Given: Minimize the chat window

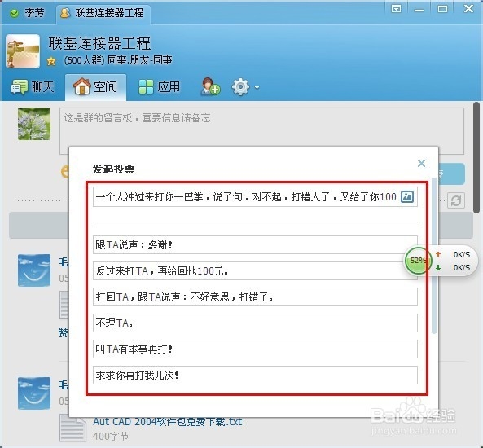Looking at the screenshot, I should (419, 10).
